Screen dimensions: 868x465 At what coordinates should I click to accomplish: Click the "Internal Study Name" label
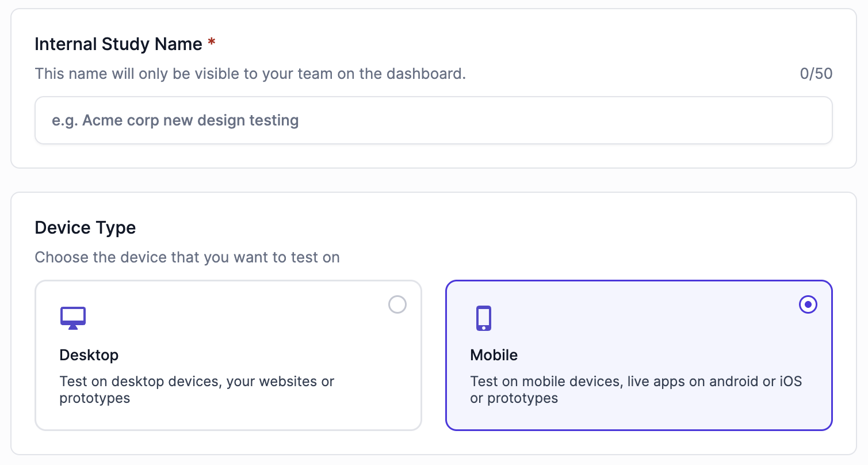118,44
